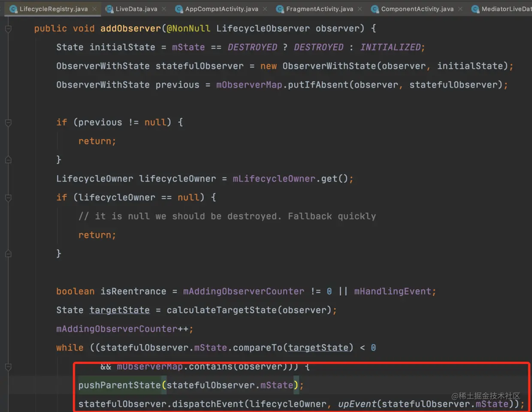Toggle fold marker at the while loop body

[x=8, y=367]
